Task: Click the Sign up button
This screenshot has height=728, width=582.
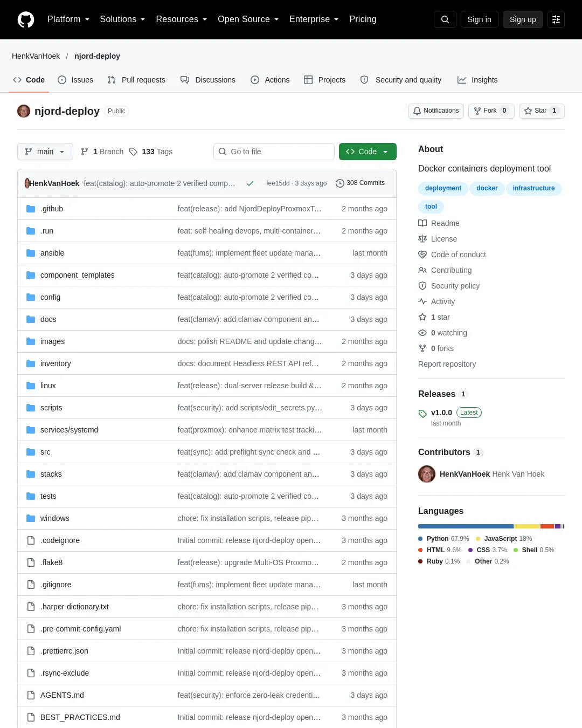Action: pos(523,19)
